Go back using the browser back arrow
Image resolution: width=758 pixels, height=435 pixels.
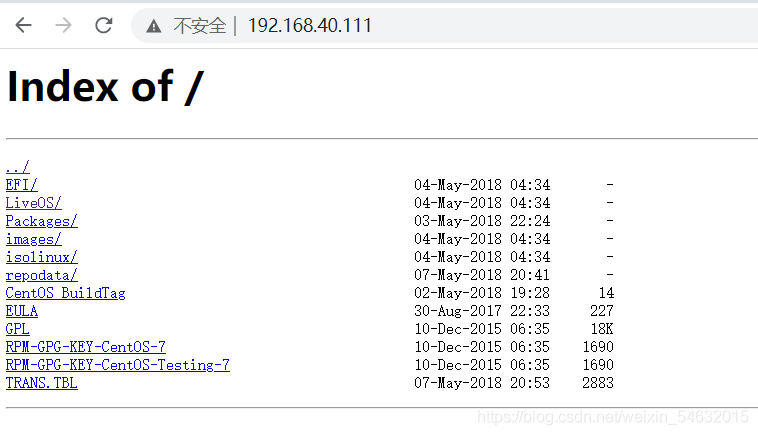[23, 25]
